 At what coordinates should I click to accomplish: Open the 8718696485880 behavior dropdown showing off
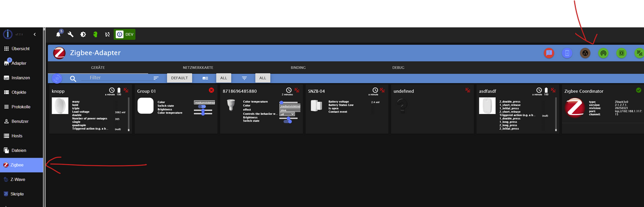pos(288,114)
